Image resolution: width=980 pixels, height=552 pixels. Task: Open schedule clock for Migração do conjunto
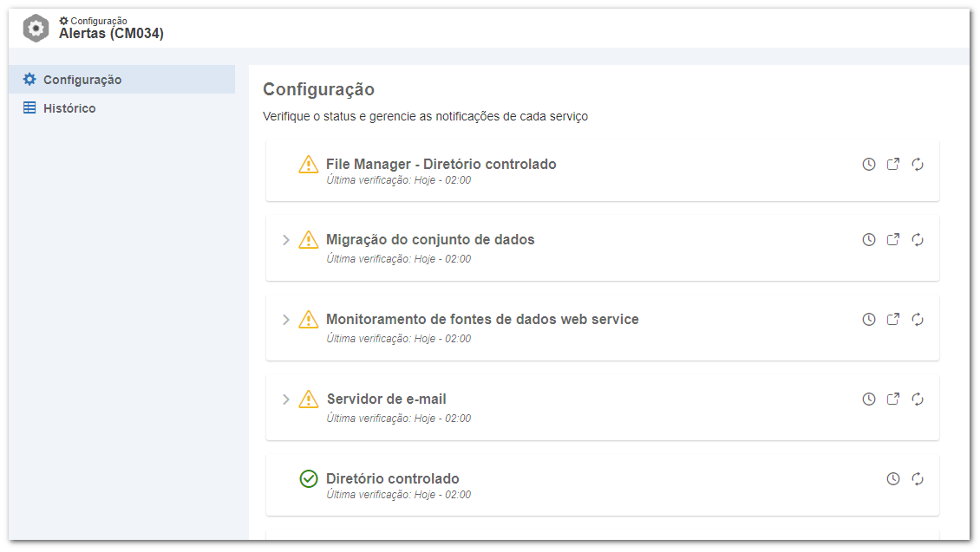coord(869,240)
